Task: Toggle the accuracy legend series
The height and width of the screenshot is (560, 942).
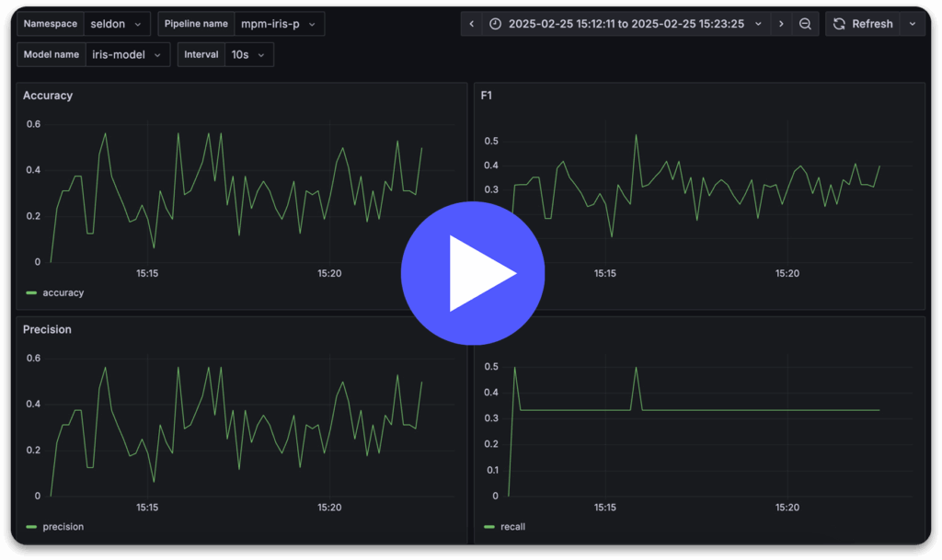Action: (x=63, y=292)
